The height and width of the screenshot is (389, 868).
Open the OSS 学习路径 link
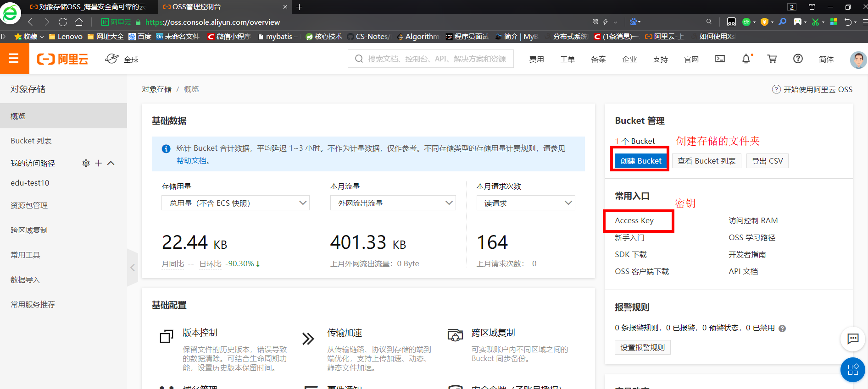tap(752, 237)
